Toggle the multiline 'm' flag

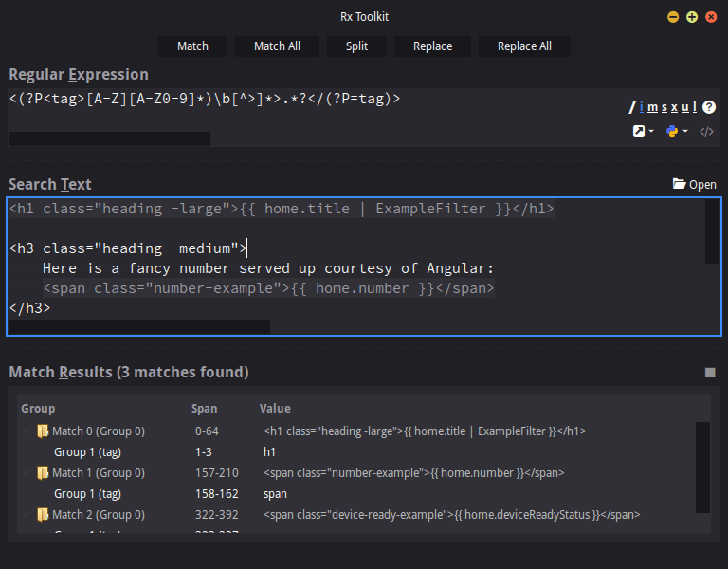(653, 107)
